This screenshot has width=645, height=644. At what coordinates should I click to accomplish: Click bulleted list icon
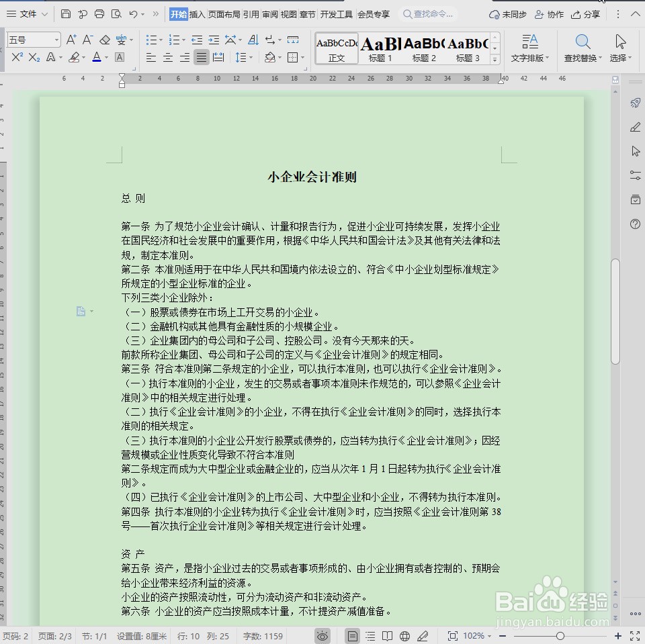tap(151, 40)
